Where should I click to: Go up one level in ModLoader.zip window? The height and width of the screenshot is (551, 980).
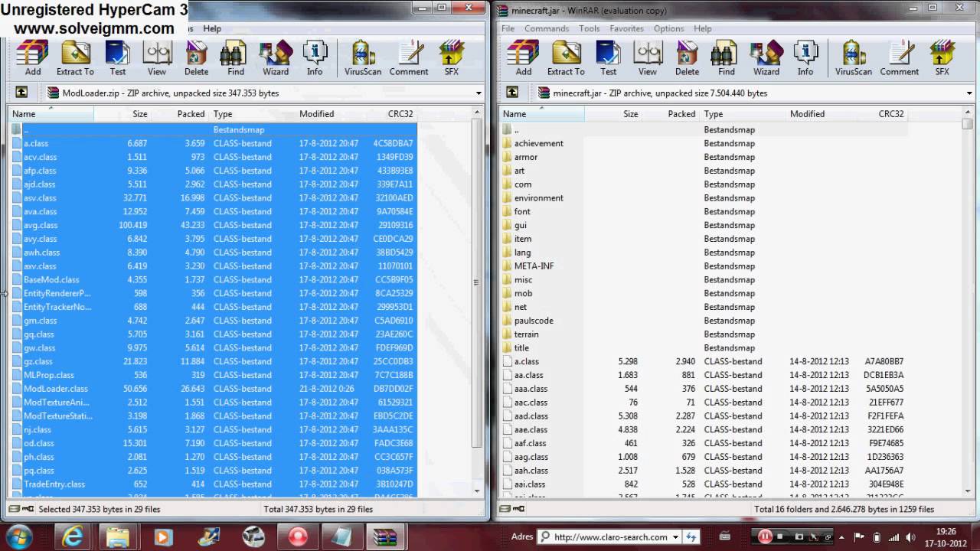(x=21, y=93)
